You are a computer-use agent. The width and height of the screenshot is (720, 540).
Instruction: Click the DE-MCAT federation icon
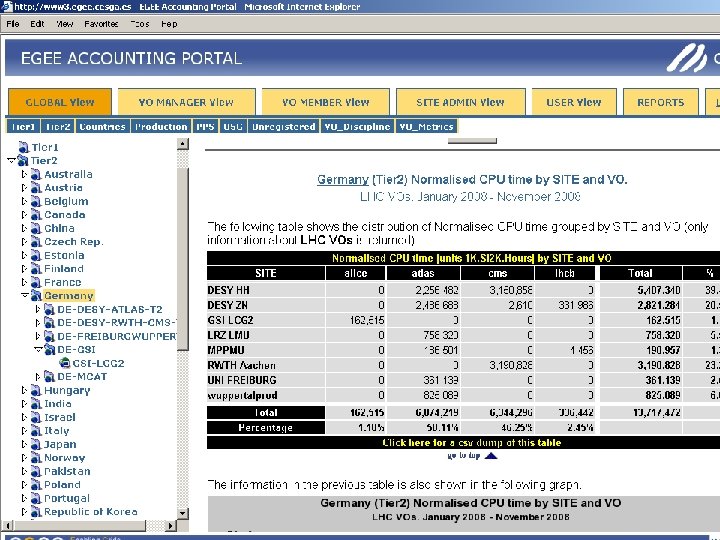pyautogui.click(x=50, y=377)
